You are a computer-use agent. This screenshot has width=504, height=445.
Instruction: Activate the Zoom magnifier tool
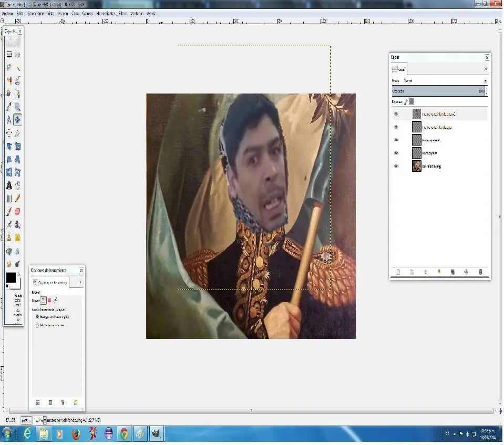click(17, 106)
